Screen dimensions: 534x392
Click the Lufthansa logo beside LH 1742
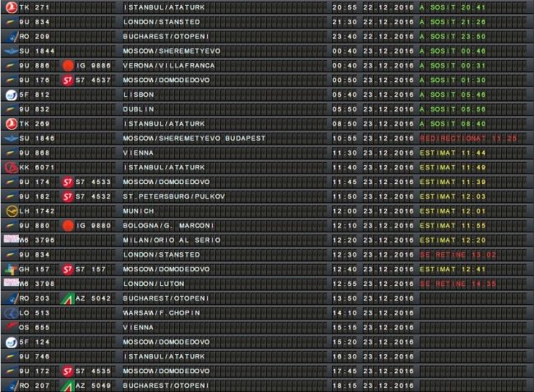[x=12, y=211]
